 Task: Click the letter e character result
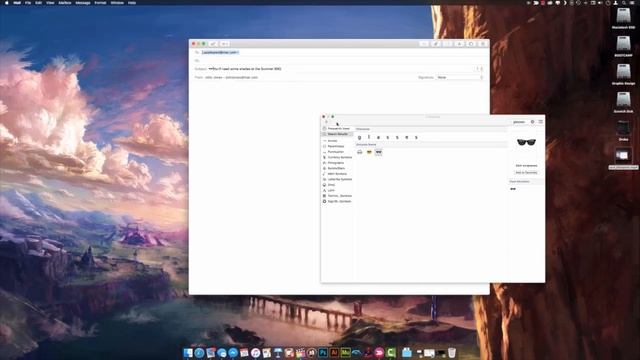coord(407,137)
